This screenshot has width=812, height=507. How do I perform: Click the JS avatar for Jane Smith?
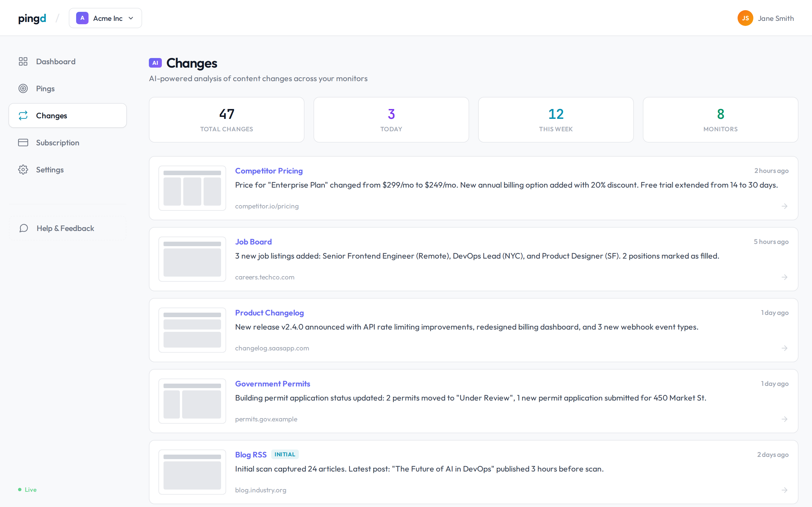[745, 18]
